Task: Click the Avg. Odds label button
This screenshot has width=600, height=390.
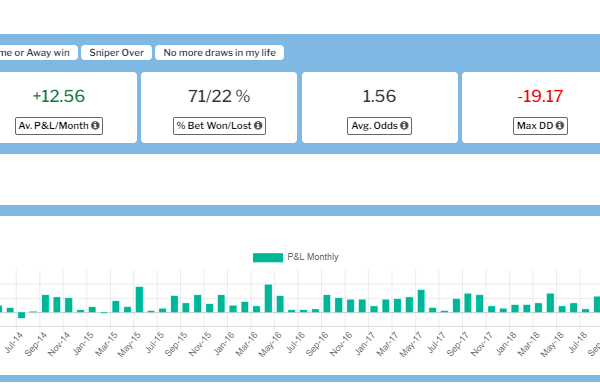Action: (380, 126)
